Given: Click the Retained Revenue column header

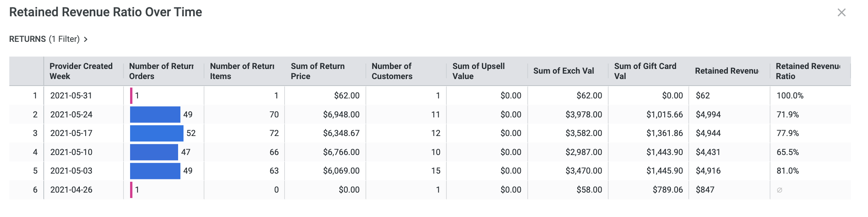Looking at the screenshot, I should click(x=726, y=71).
